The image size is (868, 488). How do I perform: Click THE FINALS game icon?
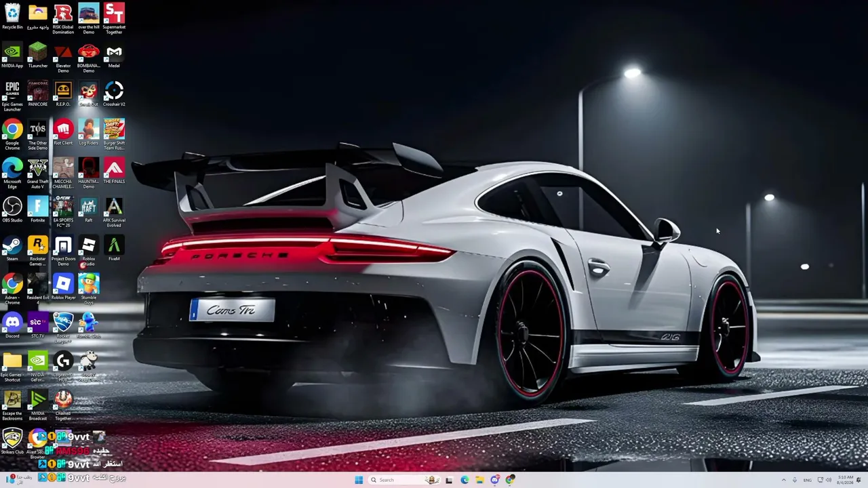pos(114,171)
